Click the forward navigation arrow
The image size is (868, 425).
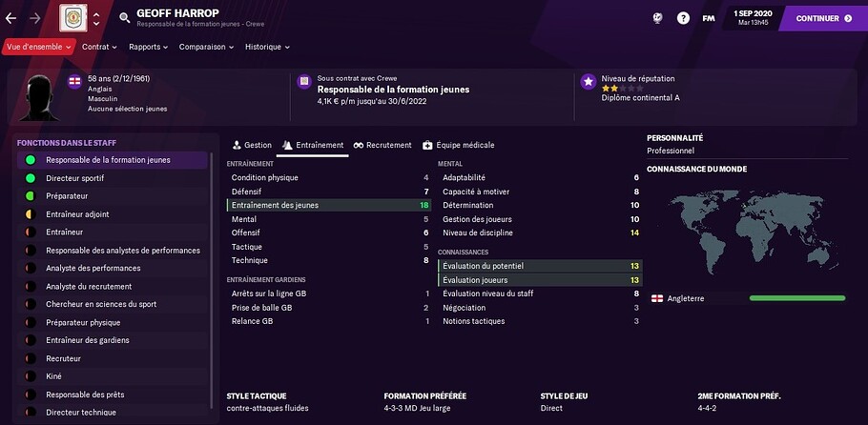point(35,17)
